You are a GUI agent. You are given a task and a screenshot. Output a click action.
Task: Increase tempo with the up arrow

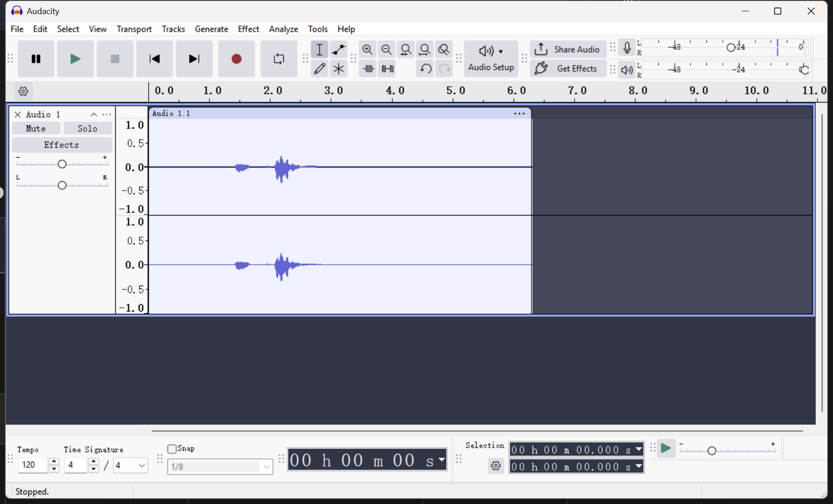pyautogui.click(x=54, y=461)
